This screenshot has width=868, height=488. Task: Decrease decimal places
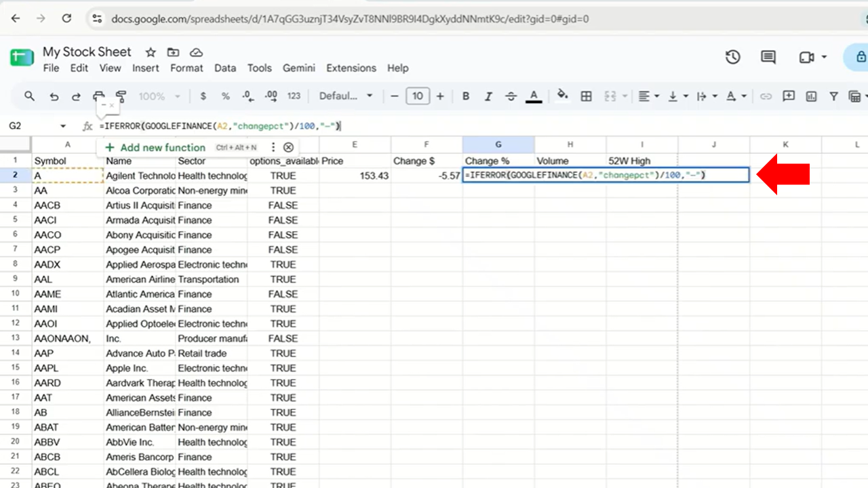coord(248,96)
